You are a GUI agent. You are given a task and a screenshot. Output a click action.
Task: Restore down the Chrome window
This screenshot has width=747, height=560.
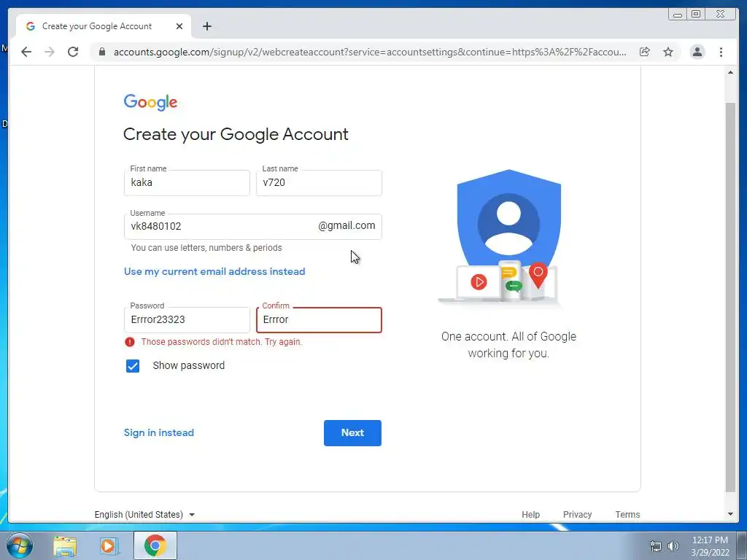pos(696,15)
